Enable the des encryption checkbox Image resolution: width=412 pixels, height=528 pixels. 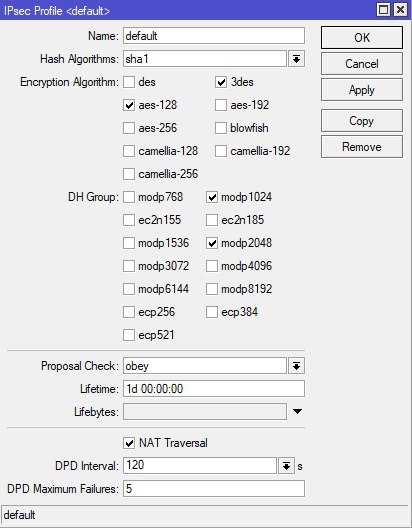tap(129, 82)
